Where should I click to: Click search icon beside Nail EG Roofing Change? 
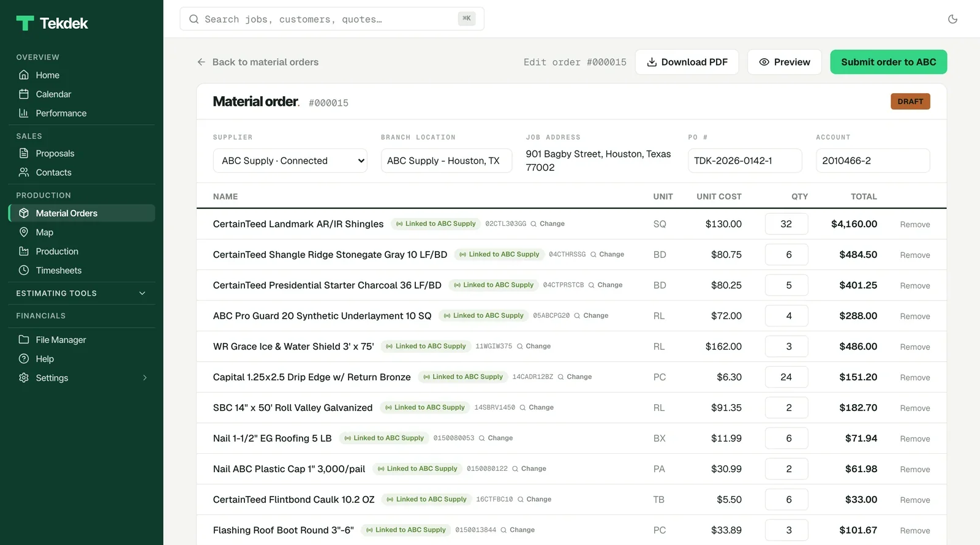[482, 438]
